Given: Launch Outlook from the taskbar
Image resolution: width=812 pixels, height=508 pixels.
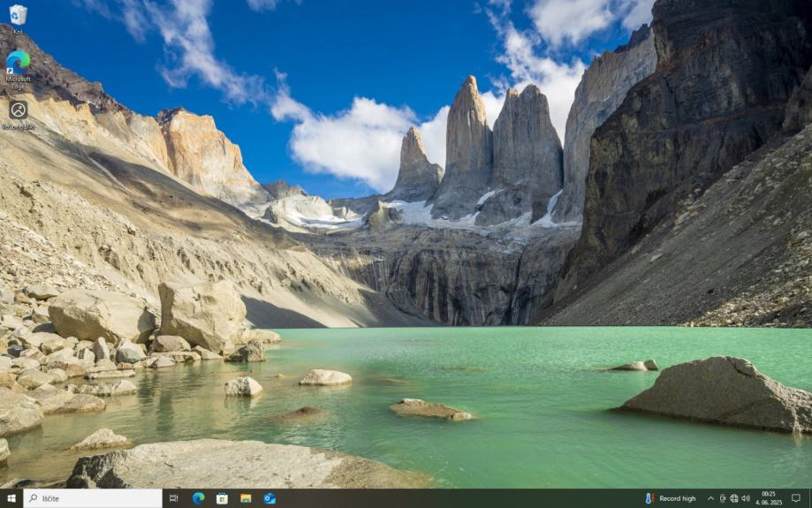Looking at the screenshot, I should click(x=269, y=498).
